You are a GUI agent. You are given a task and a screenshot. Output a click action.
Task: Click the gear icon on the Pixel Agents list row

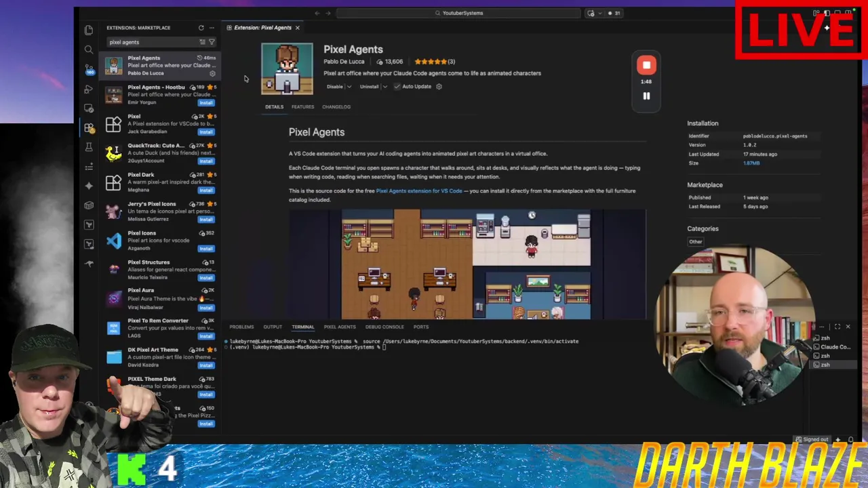coord(212,73)
